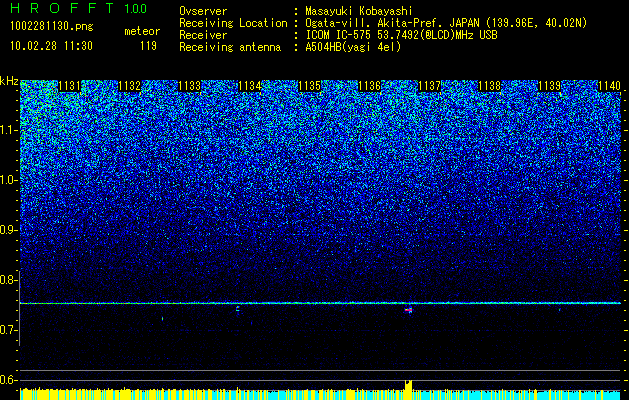
Task: Click the 1133 time marker
Action: click(x=189, y=86)
